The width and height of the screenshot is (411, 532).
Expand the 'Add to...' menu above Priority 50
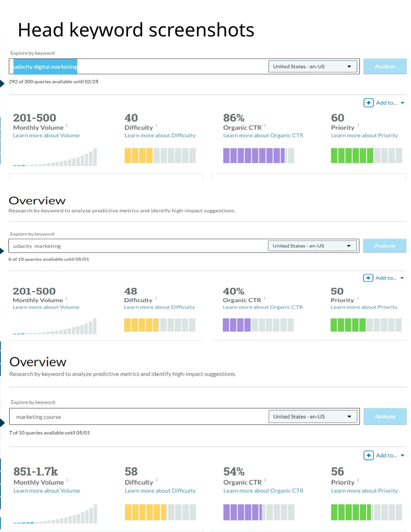[x=390, y=278]
